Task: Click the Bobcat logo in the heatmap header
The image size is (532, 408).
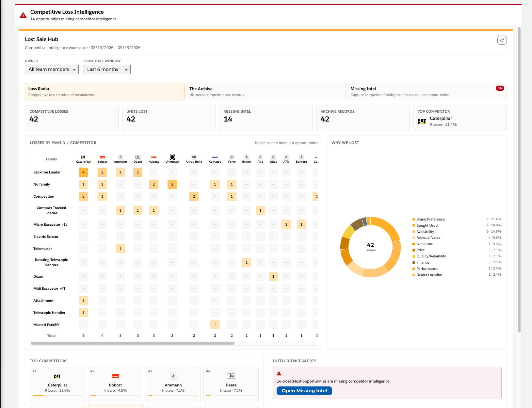Action: 102,157
